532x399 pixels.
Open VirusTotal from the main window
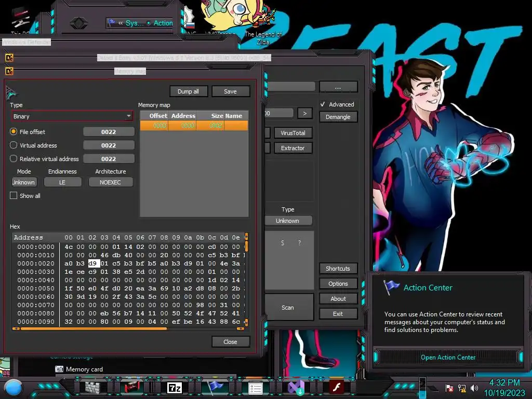point(293,133)
